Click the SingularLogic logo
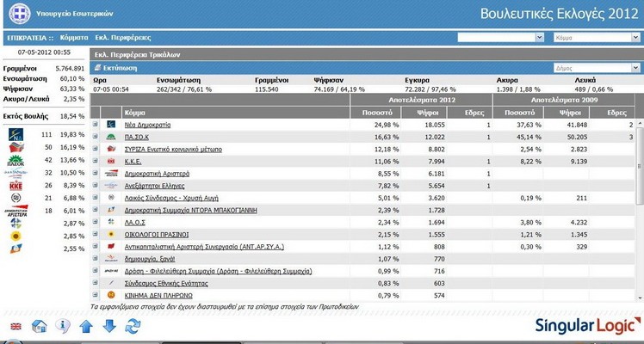644x344 pixels. coord(588,326)
